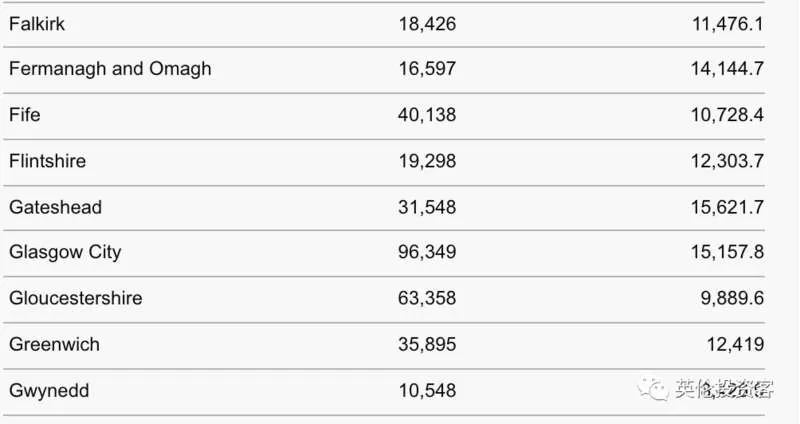The height and width of the screenshot is (424, 800).
Task: Click the Glasgow City area name
Action: point(65,252)
